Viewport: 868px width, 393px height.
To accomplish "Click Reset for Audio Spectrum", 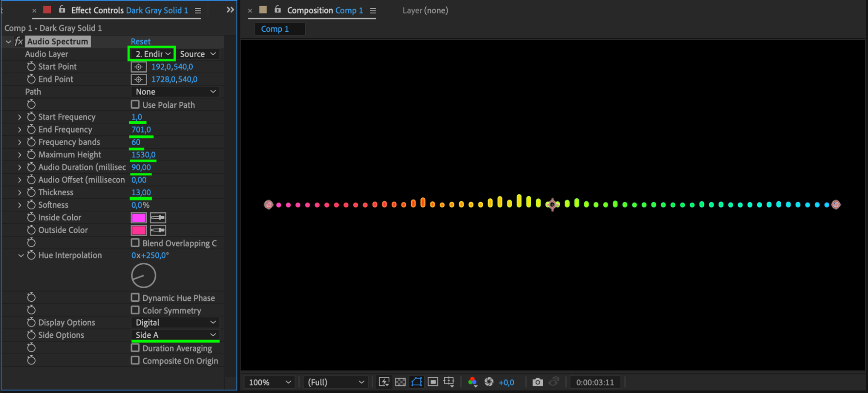I will pos(141,42).
